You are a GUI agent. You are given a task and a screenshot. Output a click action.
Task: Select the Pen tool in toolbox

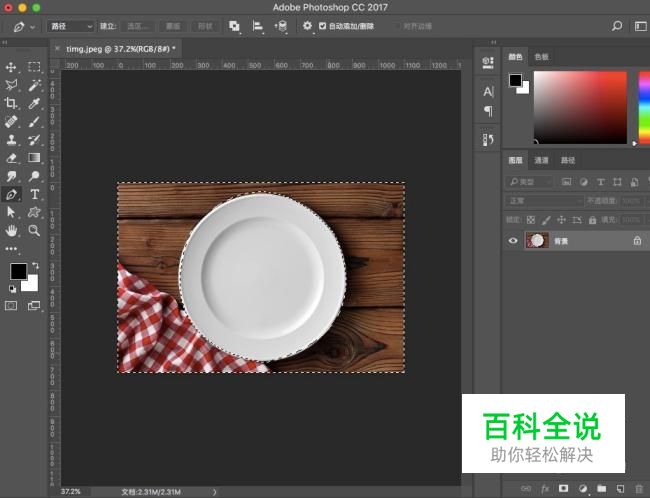(11, 194)
